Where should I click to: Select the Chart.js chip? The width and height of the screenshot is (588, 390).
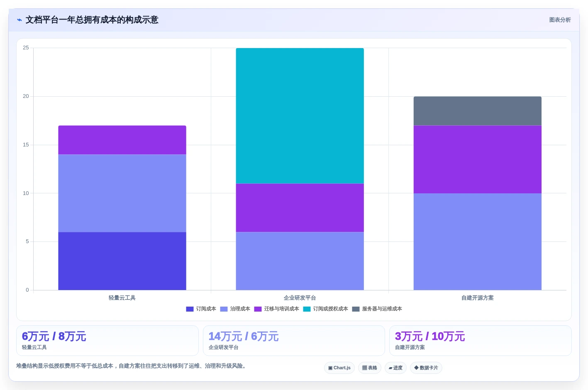[339, 368]
